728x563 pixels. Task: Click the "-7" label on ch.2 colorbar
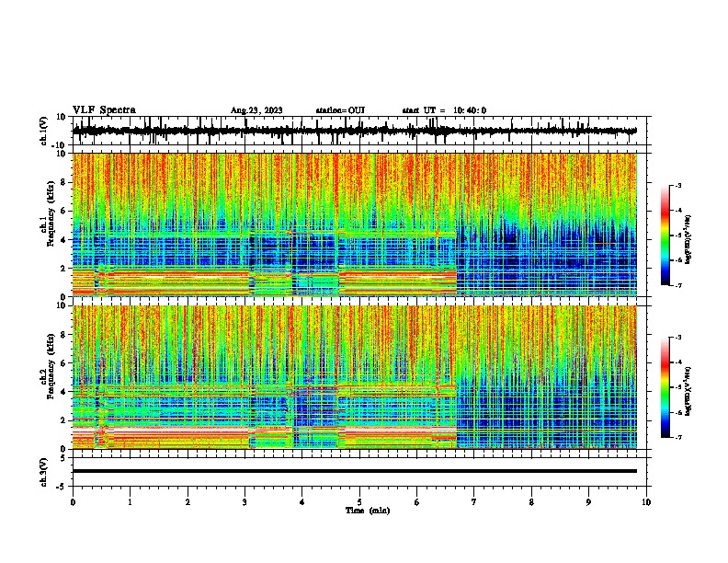677,437
